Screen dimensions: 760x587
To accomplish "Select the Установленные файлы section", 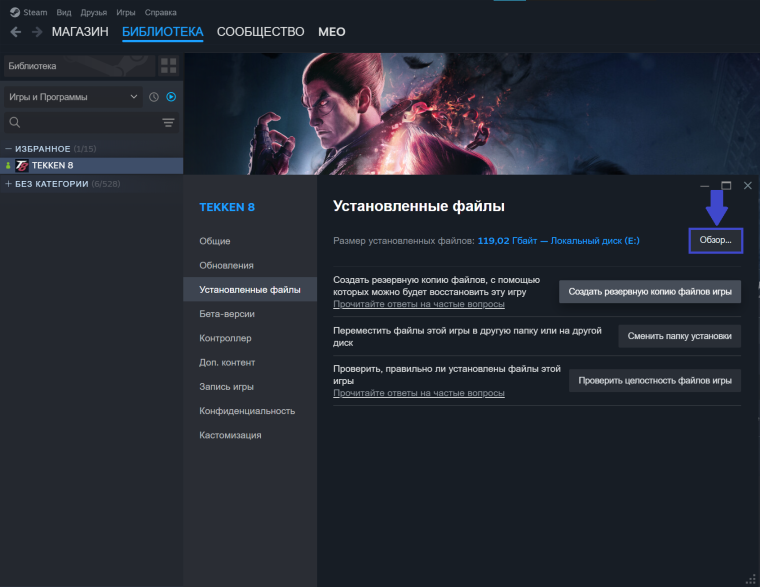I will tap(250, 289).
